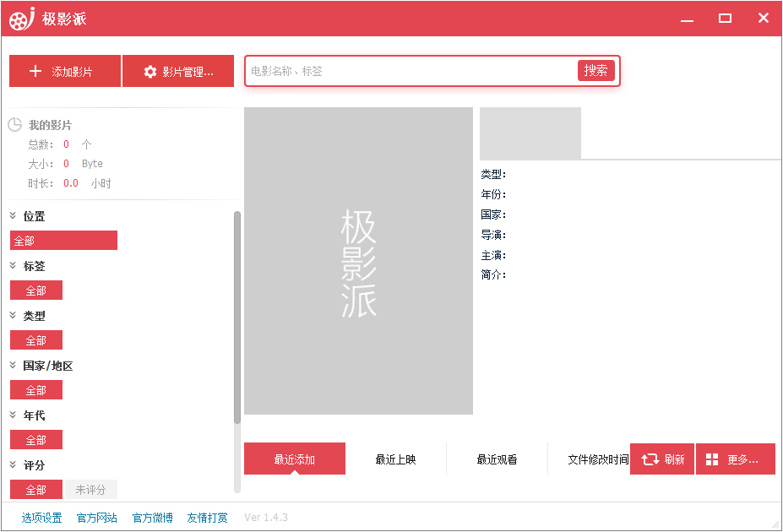The image size is (783, 532).
Task: Click the resize grip at window corner
Action: (x=775, y=524)
